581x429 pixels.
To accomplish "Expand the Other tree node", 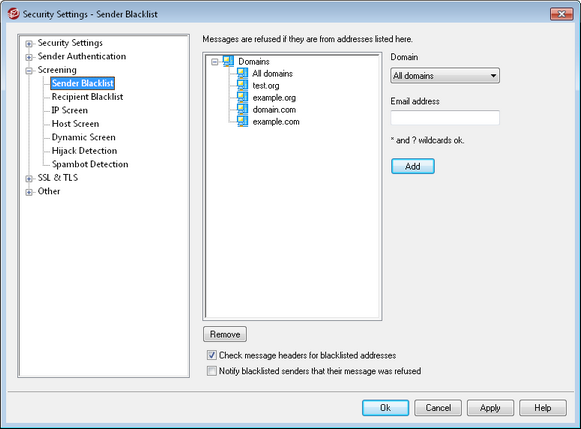I will point(29,192).
